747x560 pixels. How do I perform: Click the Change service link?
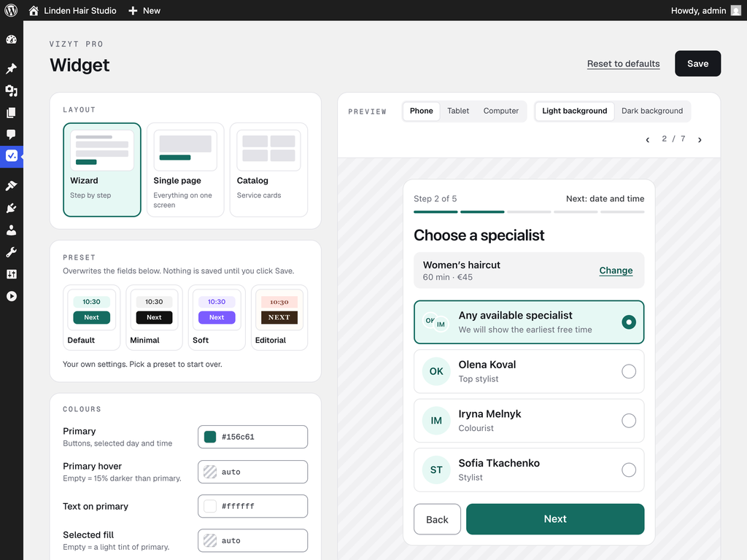click(616, 271)
